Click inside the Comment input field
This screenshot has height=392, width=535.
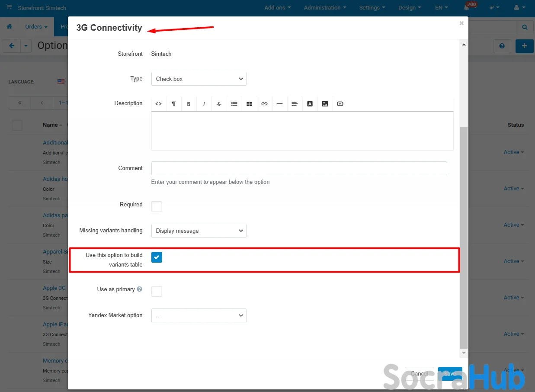pos(299,168)
